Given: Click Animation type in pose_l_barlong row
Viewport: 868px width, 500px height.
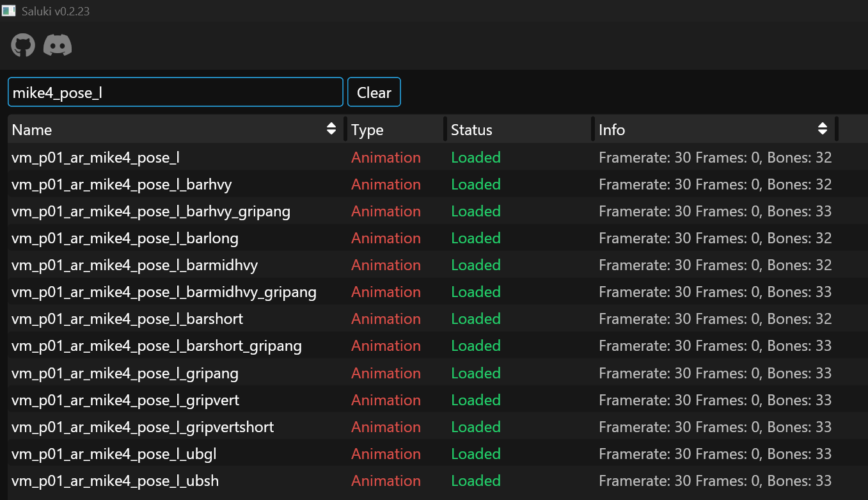Looking at the screenshot, I should pyautogui.click(x=386, y=238).
